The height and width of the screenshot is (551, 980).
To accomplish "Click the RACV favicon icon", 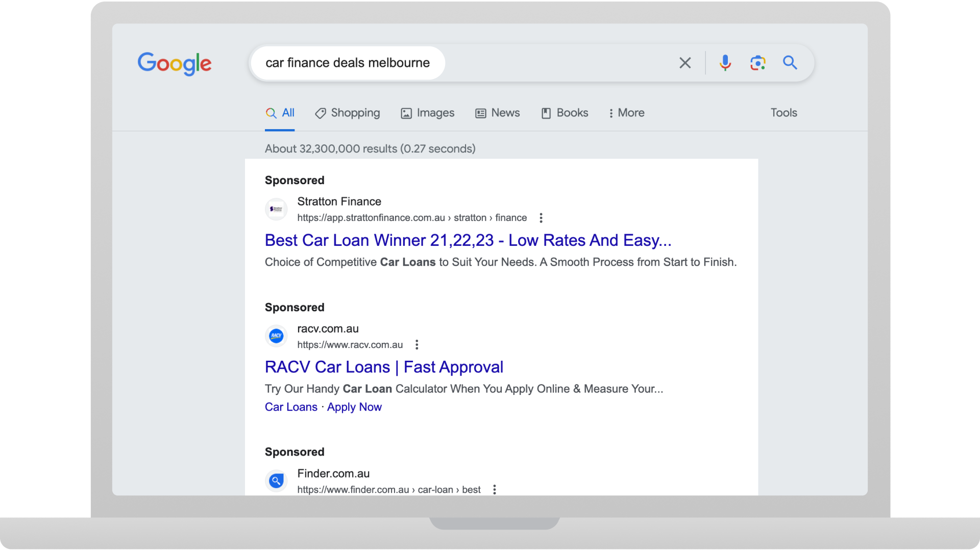I will 276,336.
